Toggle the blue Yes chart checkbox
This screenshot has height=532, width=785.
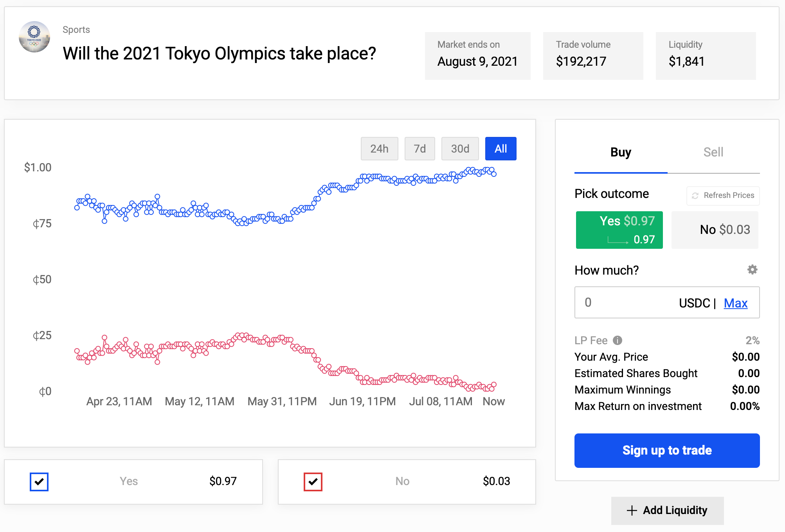[x=39, y=482]
